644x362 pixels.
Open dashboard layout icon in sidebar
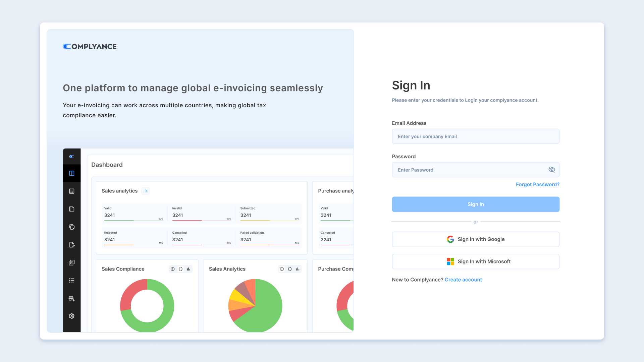click(72, 173)
